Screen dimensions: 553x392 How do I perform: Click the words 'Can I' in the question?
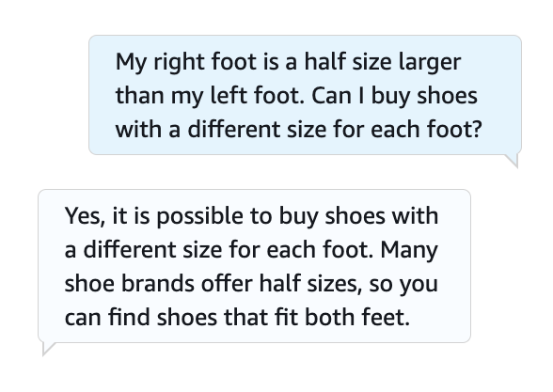point(338,96)
